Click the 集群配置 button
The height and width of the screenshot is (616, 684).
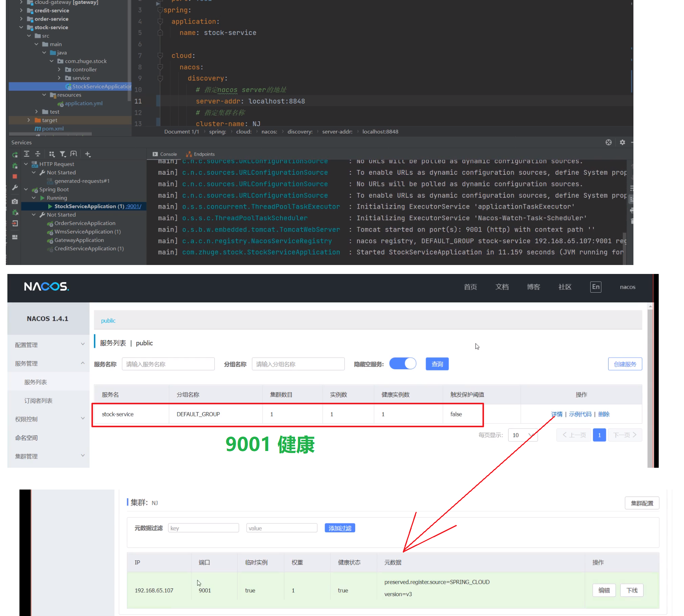coord(642,503)
